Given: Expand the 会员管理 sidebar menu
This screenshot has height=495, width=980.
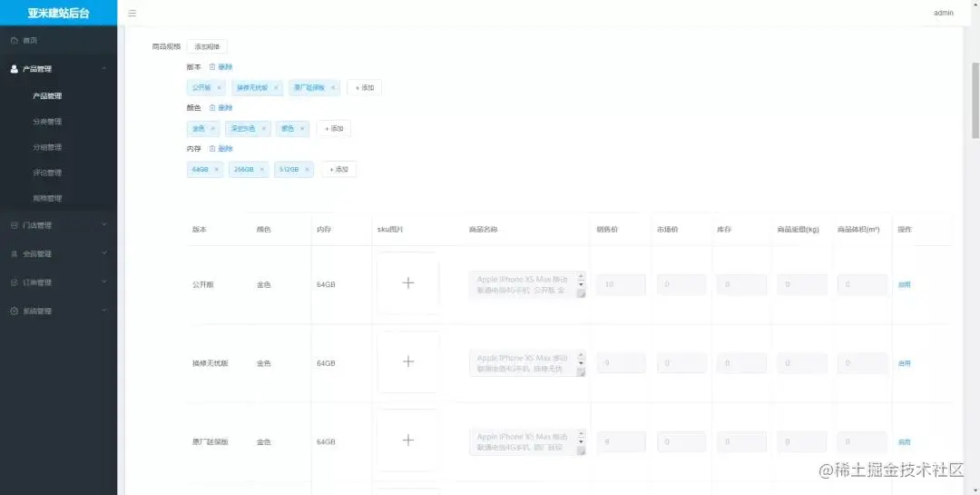Looking at the screenshot, I should pyautogui.click(x=58, y=254).
